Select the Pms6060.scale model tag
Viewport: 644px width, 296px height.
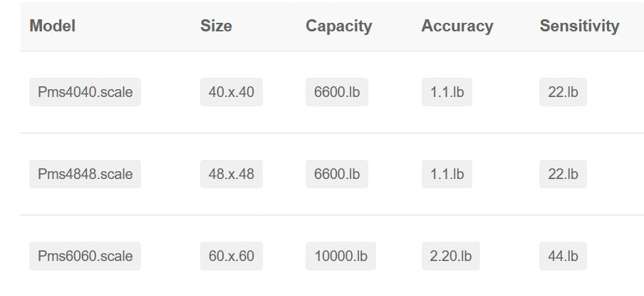(85, 256)
